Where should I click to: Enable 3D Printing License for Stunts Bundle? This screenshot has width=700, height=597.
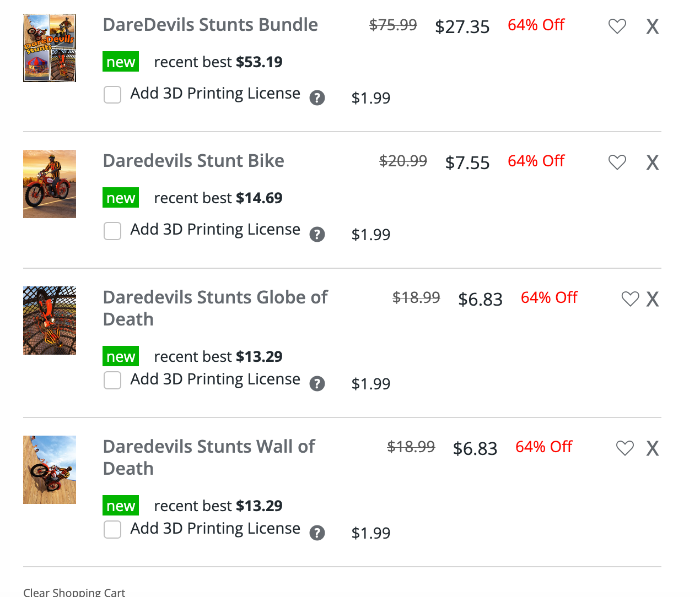(x=112, y=95)
